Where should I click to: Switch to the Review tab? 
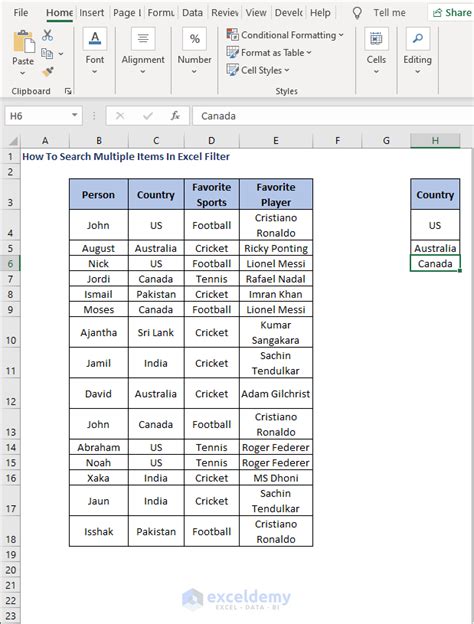(x=225, y=13)
